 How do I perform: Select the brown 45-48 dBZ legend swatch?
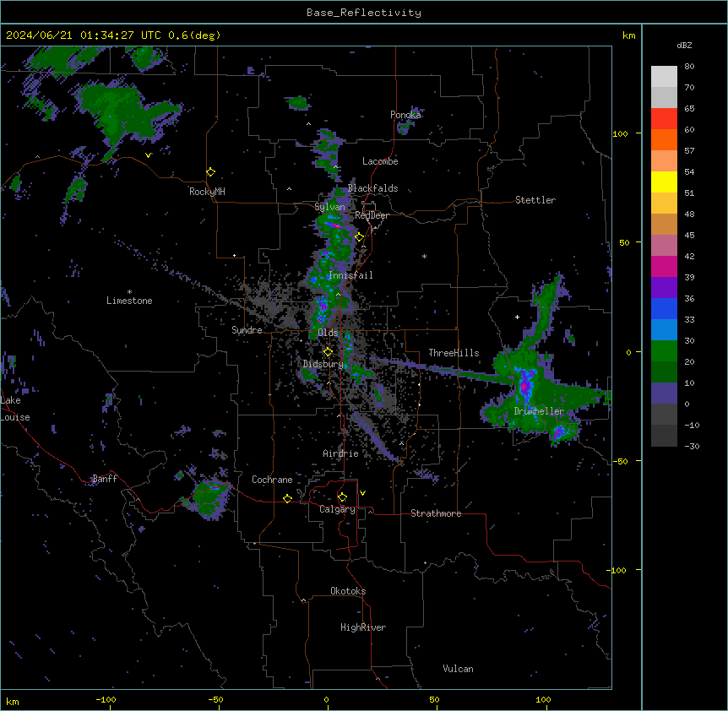coord(664,224)
